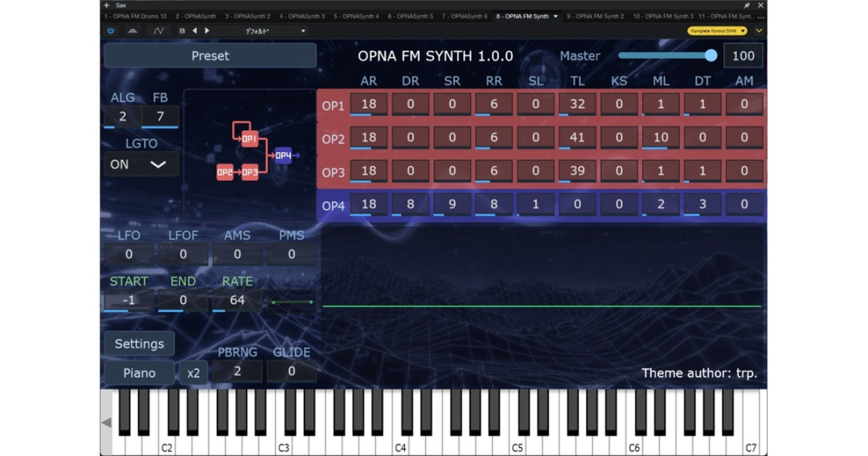Viewport: 868px width, 456px height.
Task: Switch to 3 - OPNASynth 2 tab
Action: pyautogui.click(x=248, y=17)
